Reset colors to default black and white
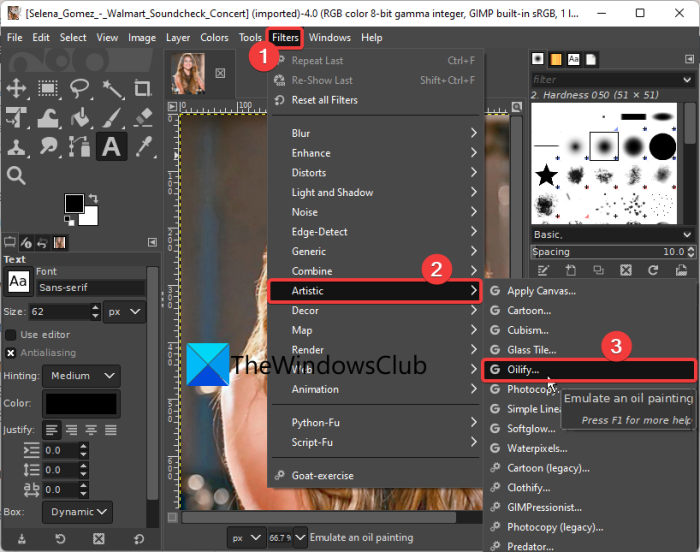 point(69,220)
